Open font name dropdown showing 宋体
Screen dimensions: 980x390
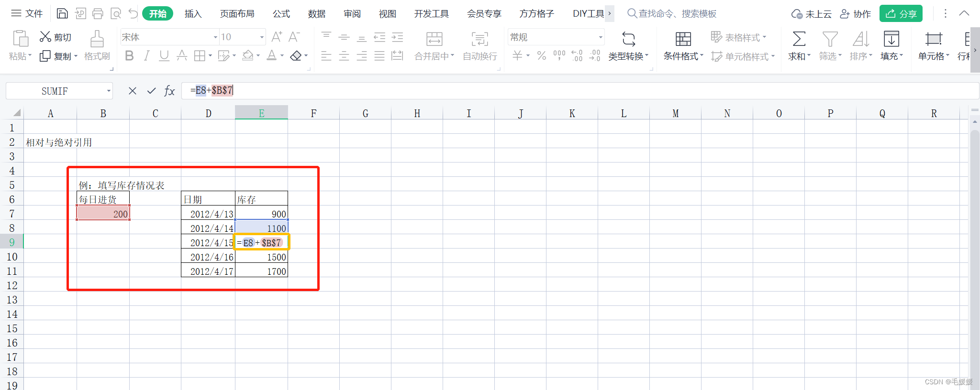pyautogui.click(x=215, y=37)
